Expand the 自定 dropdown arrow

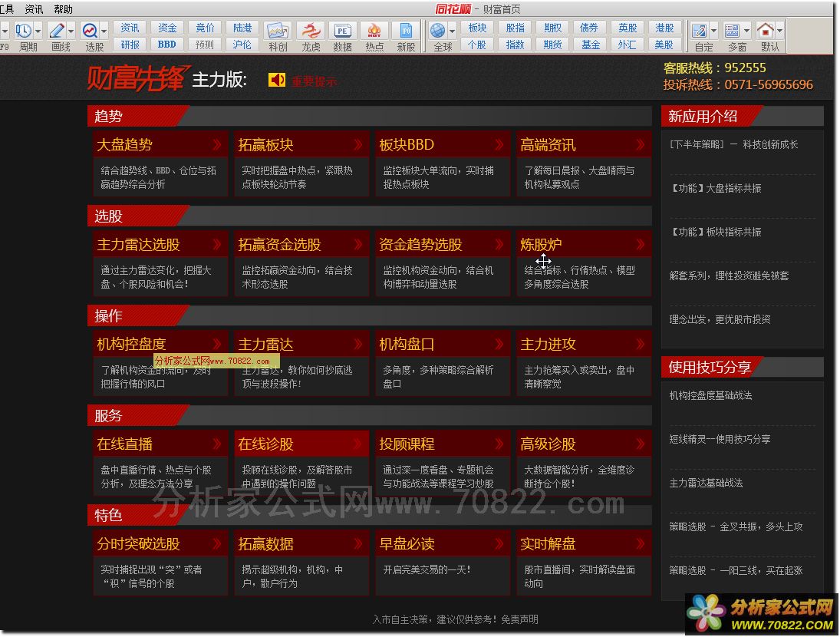[x=713, y=31]
